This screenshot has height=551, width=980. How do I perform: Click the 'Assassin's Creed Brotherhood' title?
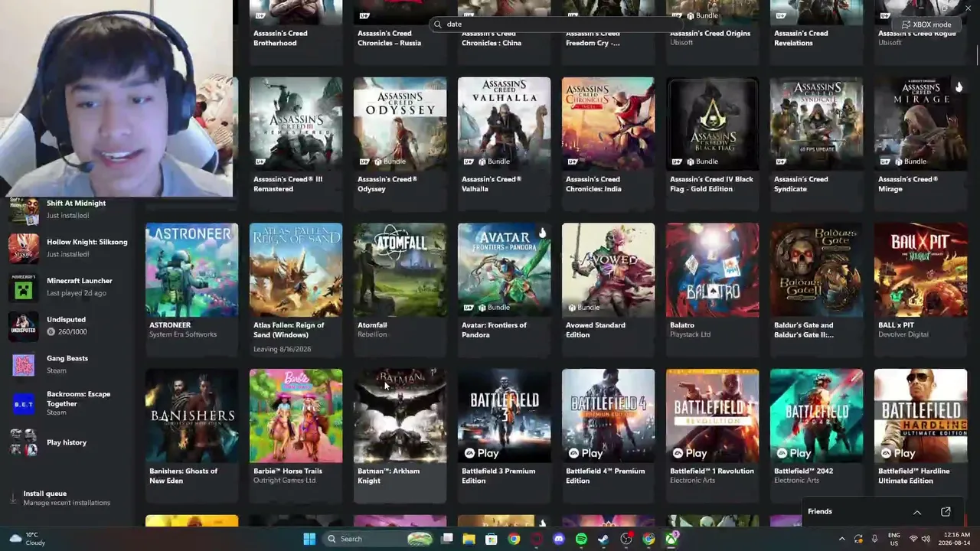pyautogui.click(x=280, y=38)
